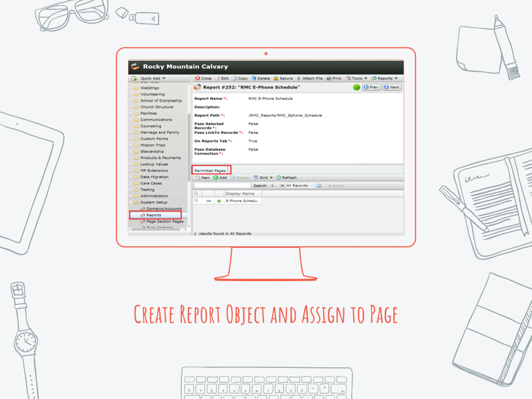
Task: Click Refresh in Permitted Pages toolbar
Action: coord(286,177)
